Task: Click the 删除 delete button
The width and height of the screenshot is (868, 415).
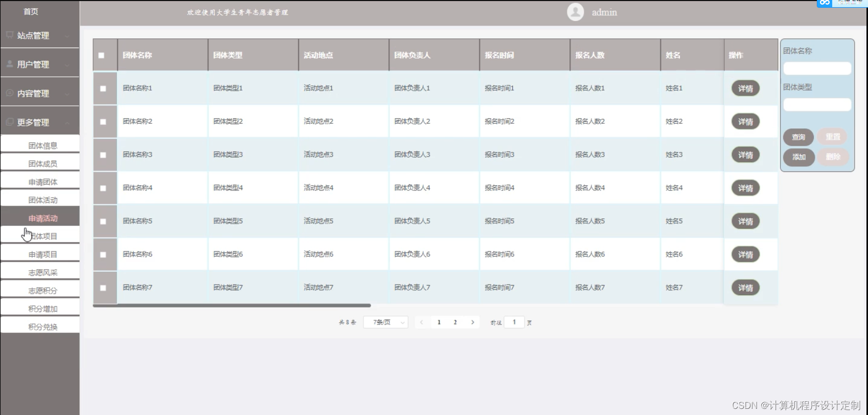Action: tap(833, 157)
